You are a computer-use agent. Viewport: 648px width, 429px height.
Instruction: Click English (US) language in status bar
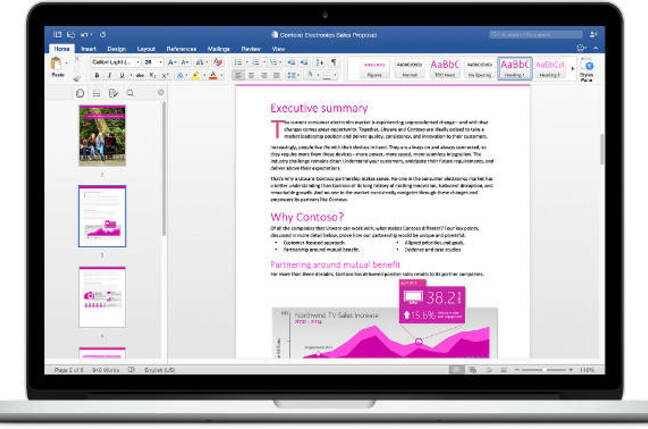tap(159, 370)
